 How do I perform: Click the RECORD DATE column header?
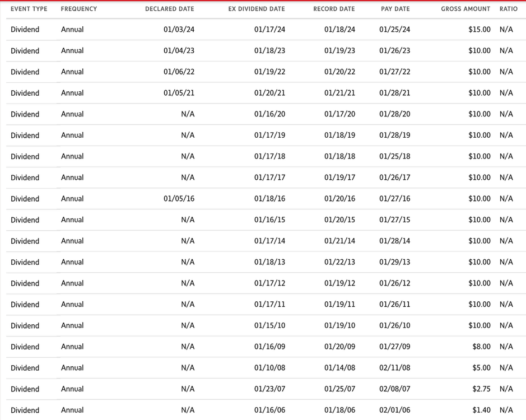[334, 9]
